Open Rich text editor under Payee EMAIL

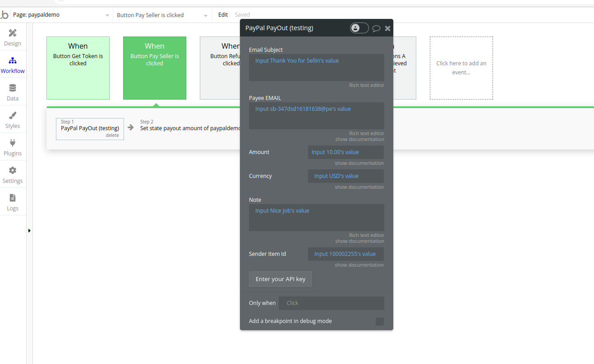367,133
